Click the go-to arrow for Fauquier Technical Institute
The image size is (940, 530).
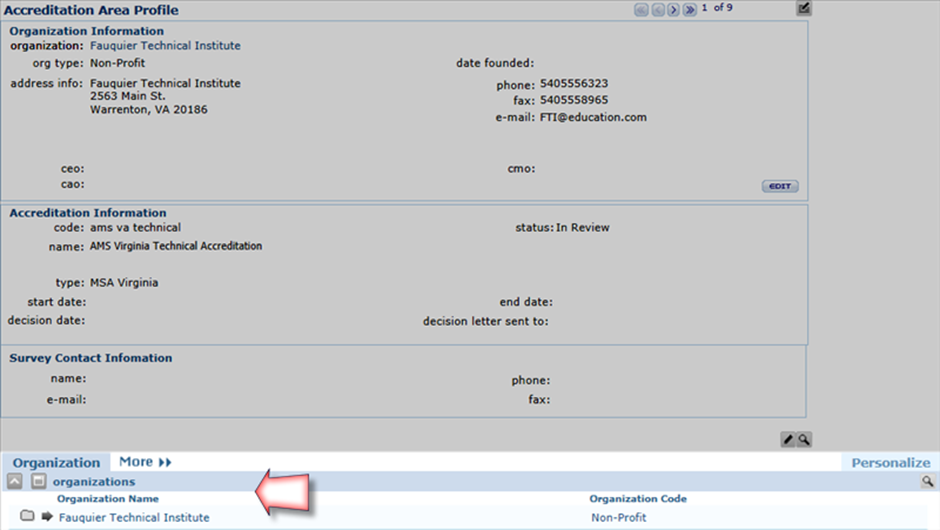47,516
